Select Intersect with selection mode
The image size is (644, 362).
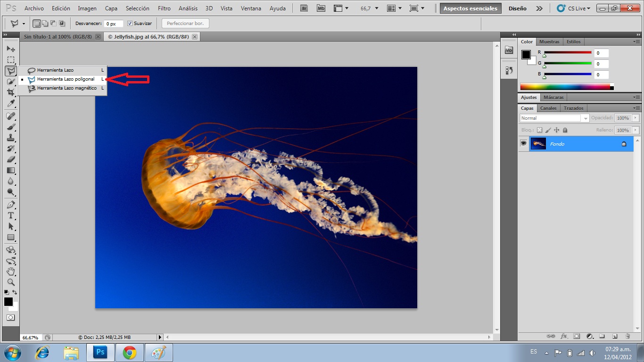[x=62, y=24]
